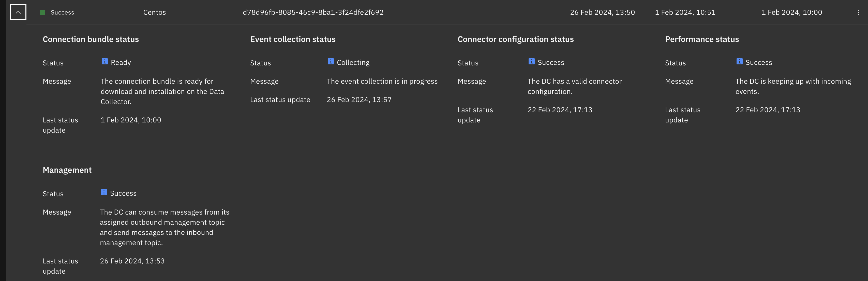The image size is (868, 281).
Task: Click info icon beside Management Success status
Action: (104, 192)
